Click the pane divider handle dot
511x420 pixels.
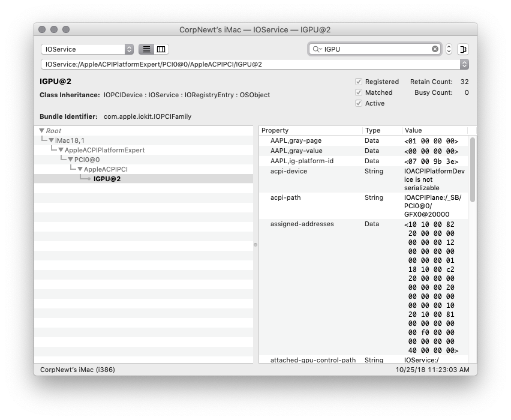[256, 245]
